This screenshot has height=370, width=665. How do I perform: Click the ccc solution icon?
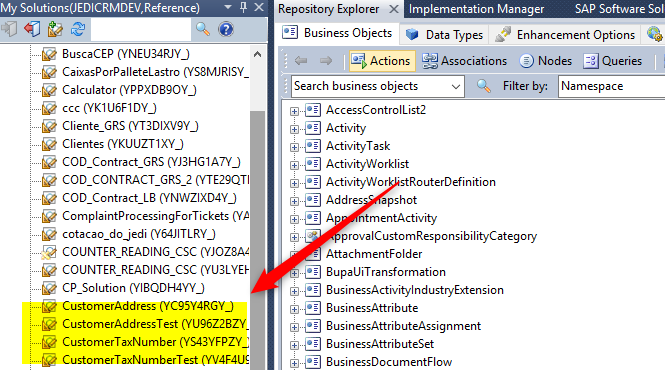tap(49, 108)
